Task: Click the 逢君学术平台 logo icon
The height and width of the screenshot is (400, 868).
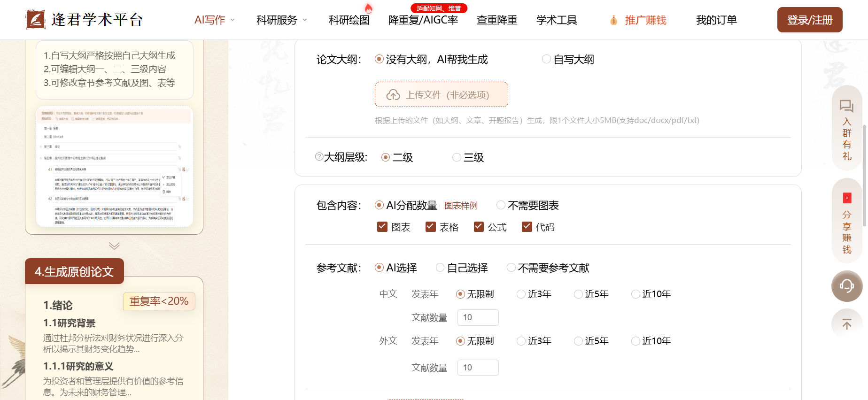Action: (x=36, y=20)
